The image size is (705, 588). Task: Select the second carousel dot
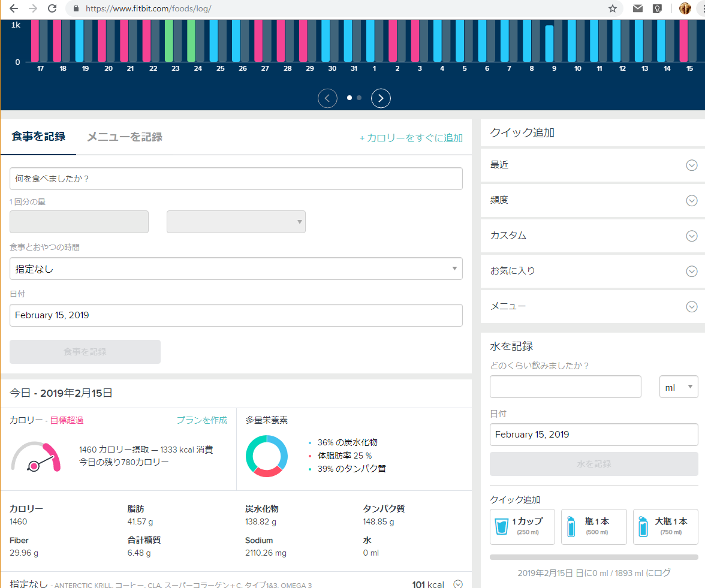(x=358, y=97)
